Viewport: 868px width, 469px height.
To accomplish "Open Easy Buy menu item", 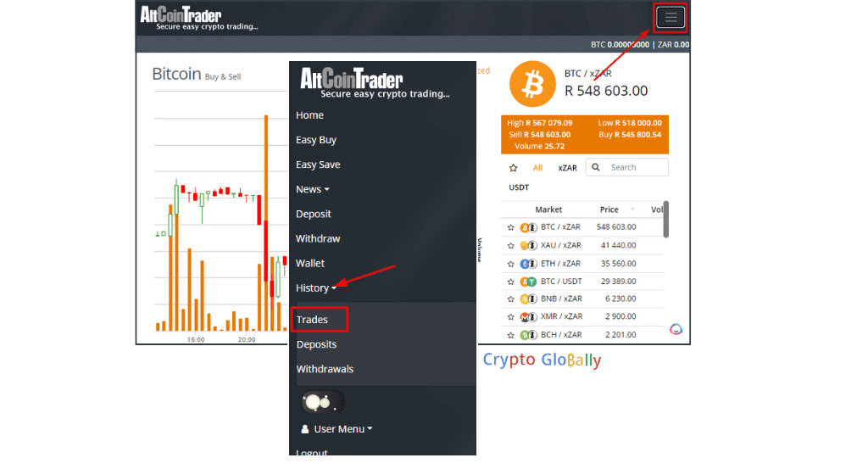I will tap(315, 140).
